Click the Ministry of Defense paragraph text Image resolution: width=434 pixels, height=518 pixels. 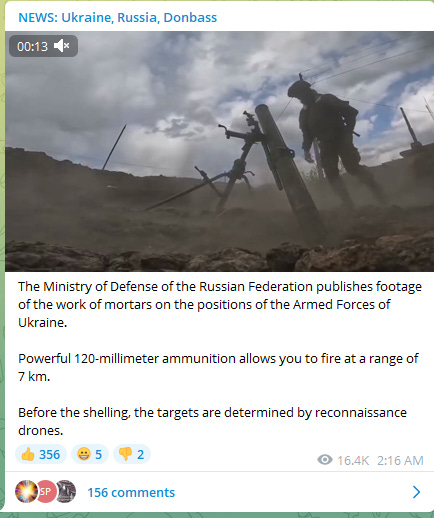click(x=220, y=304)
